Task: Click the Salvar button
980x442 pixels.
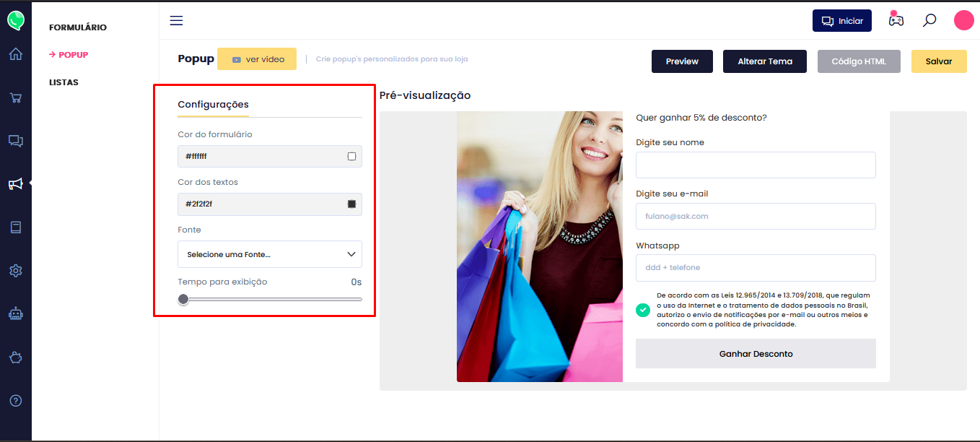Action: (938, 61)
